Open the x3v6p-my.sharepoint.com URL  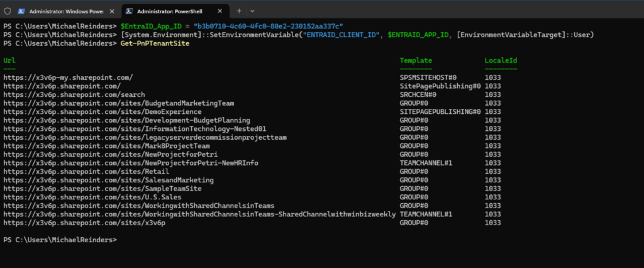point(68,77)
